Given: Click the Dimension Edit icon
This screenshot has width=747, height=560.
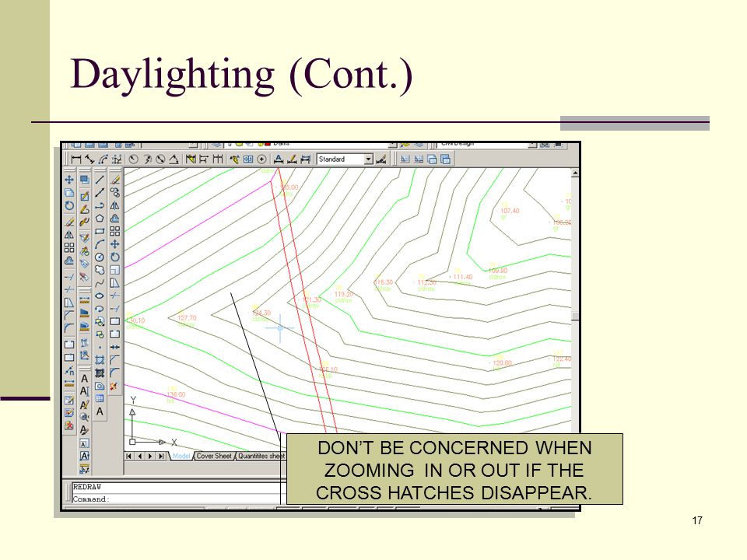Looking at the screenshot, I should (279, 159).
